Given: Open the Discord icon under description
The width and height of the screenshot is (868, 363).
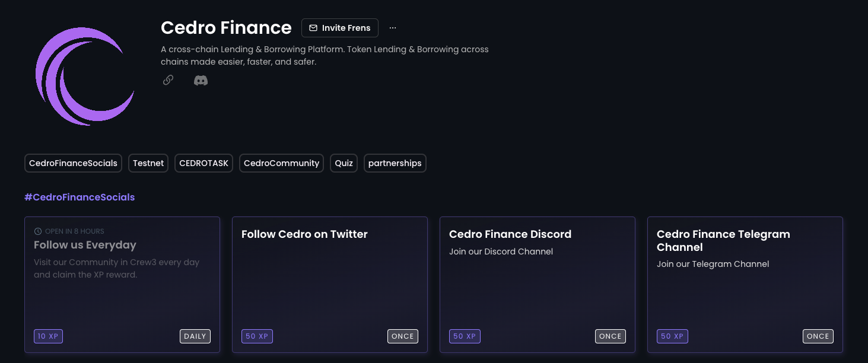Looking at the screenshot, I should click(201, 80).
